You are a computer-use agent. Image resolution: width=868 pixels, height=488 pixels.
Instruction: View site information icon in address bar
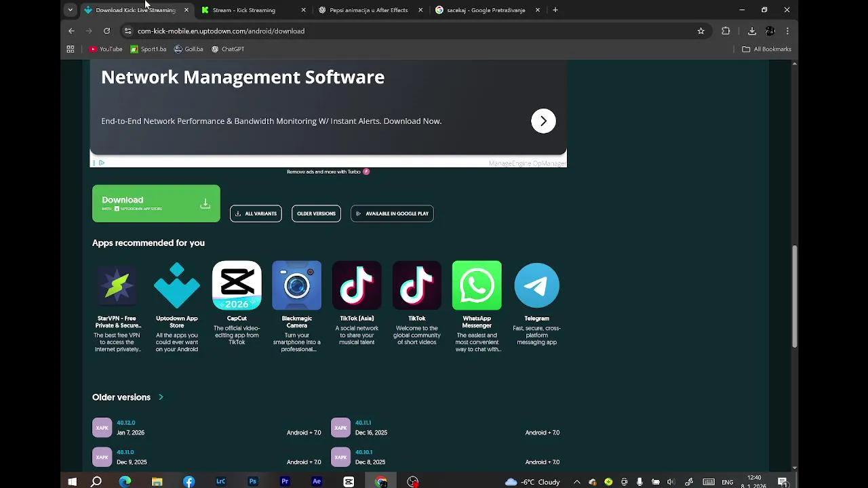pyautogui.click(x=127, y=31)
